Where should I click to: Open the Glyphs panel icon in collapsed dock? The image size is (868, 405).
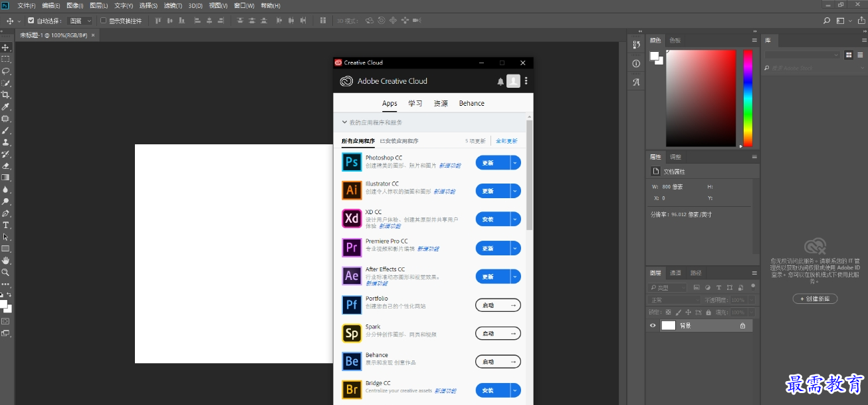(x=636, y=82)
